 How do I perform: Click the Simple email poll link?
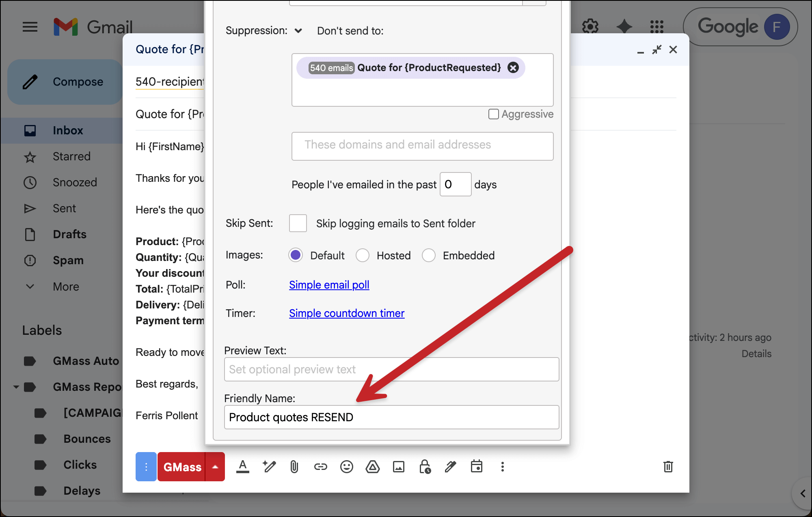329,285
